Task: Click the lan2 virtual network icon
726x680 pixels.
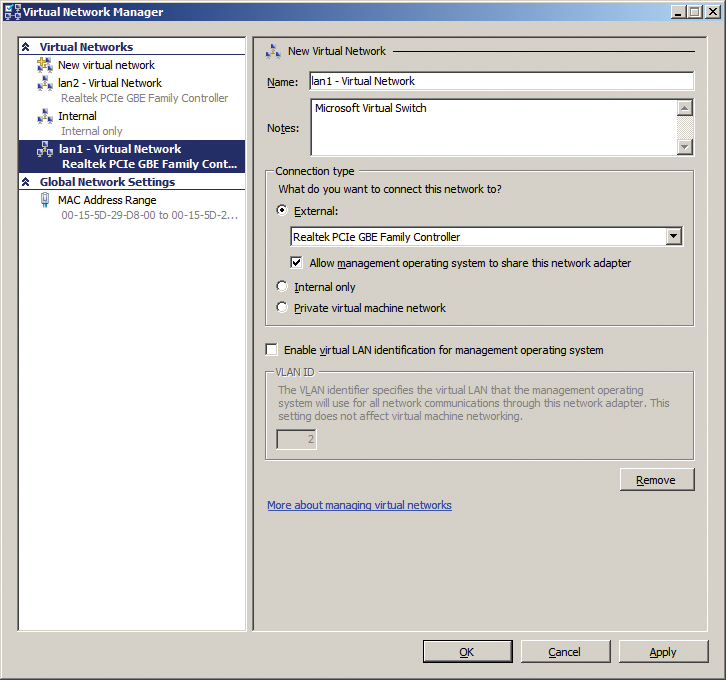Action: point(45,83)
